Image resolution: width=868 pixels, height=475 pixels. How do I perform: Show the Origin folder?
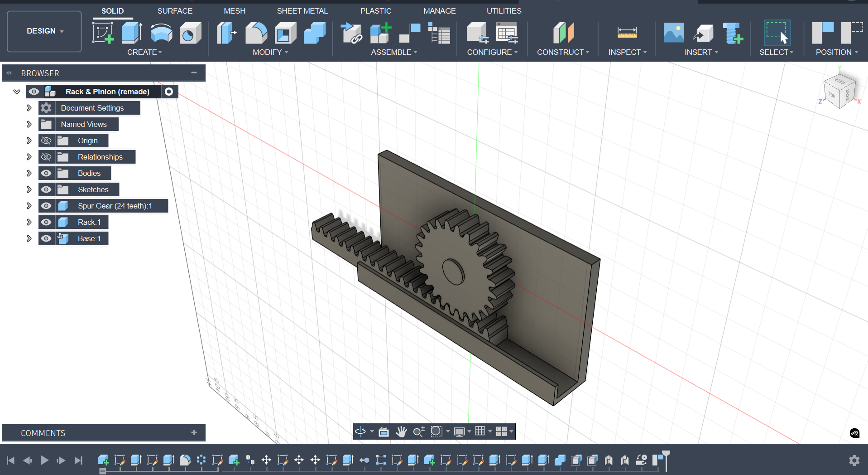click(x=46, y=141)
